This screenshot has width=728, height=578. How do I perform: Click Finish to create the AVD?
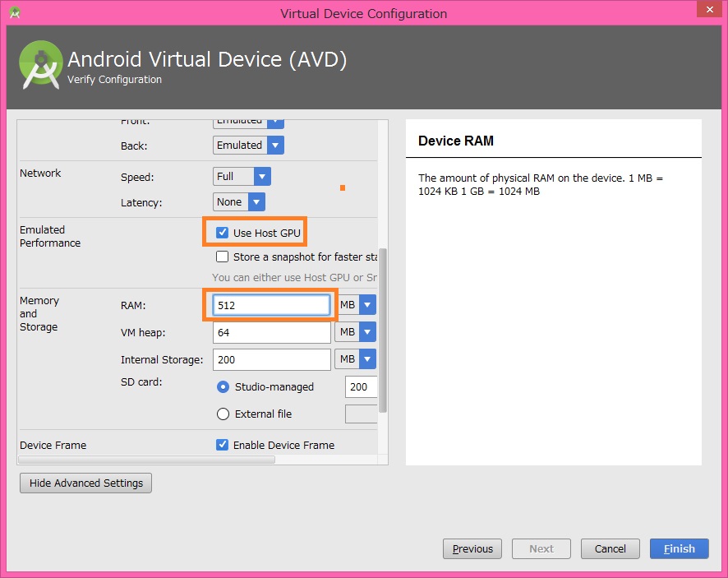(x=680, y=548)
